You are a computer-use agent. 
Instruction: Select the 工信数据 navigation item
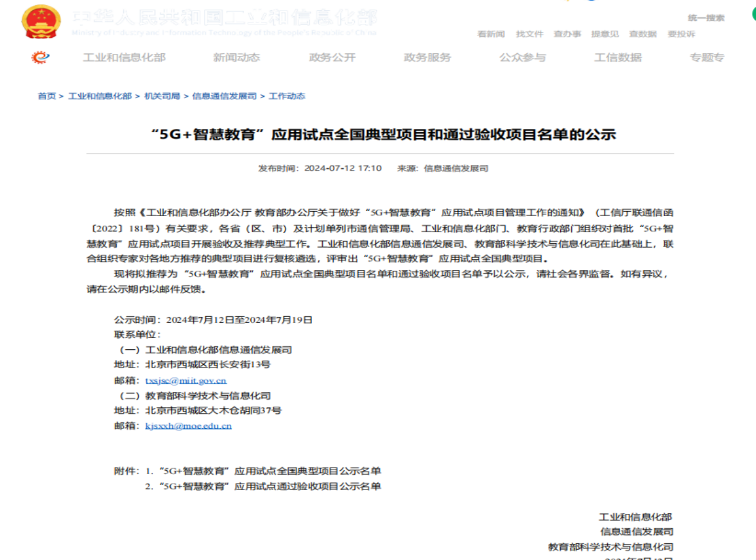pyautogui.click(x=617, y=58)
